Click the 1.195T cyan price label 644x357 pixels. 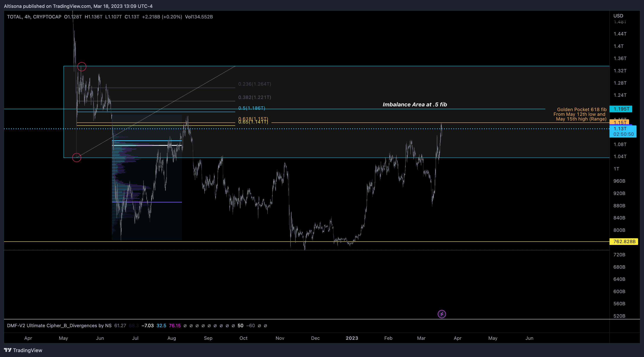point(621,109)
